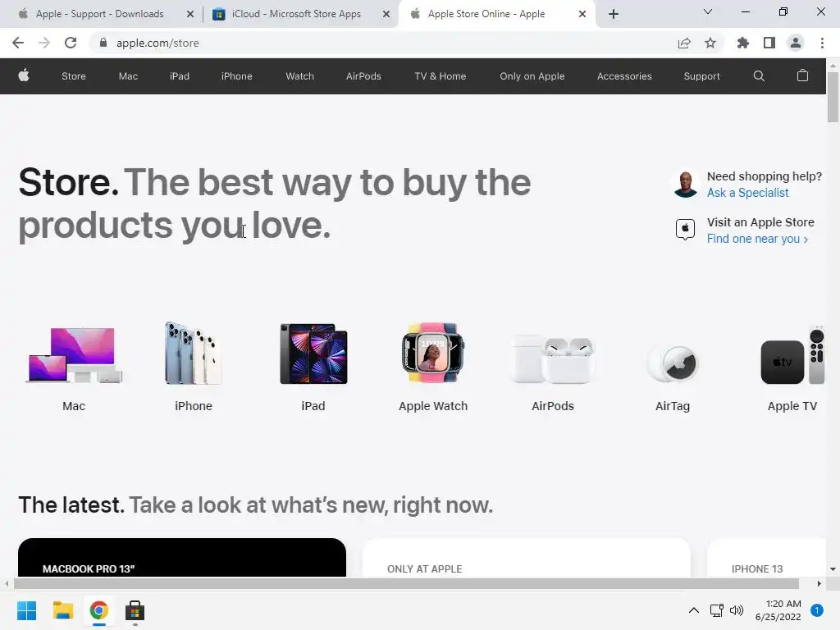Image resolution: width=840 pixels, height=630 pixels.
Task: Click the vertical scrollbar down arrow
Action: [833, 569]
